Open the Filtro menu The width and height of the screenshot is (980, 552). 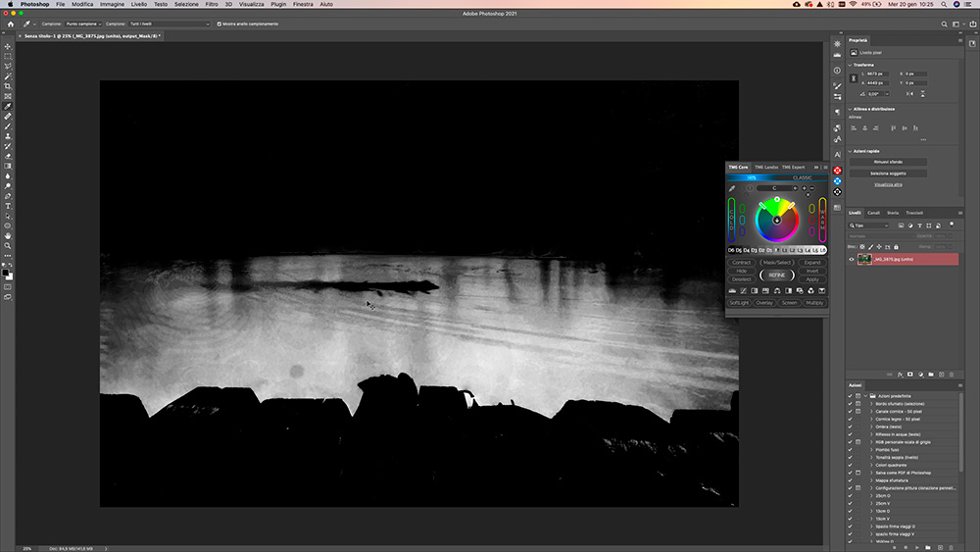tap(212, 5)
